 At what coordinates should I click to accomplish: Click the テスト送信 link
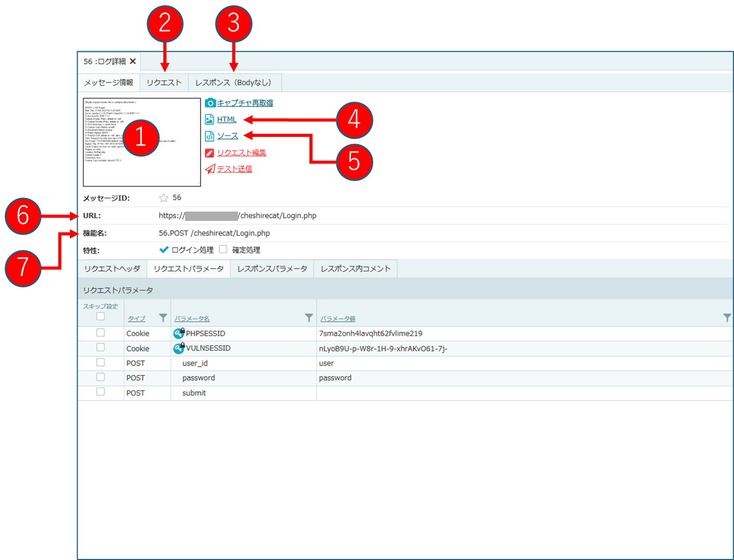tap(234, 169)
